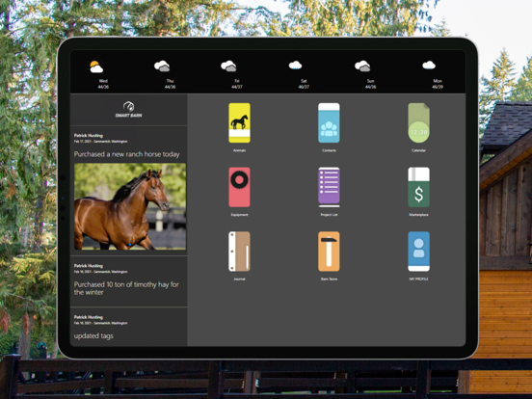Select Thursday's cloudy weather icon
532x399 pixels.
coord(162,66)
